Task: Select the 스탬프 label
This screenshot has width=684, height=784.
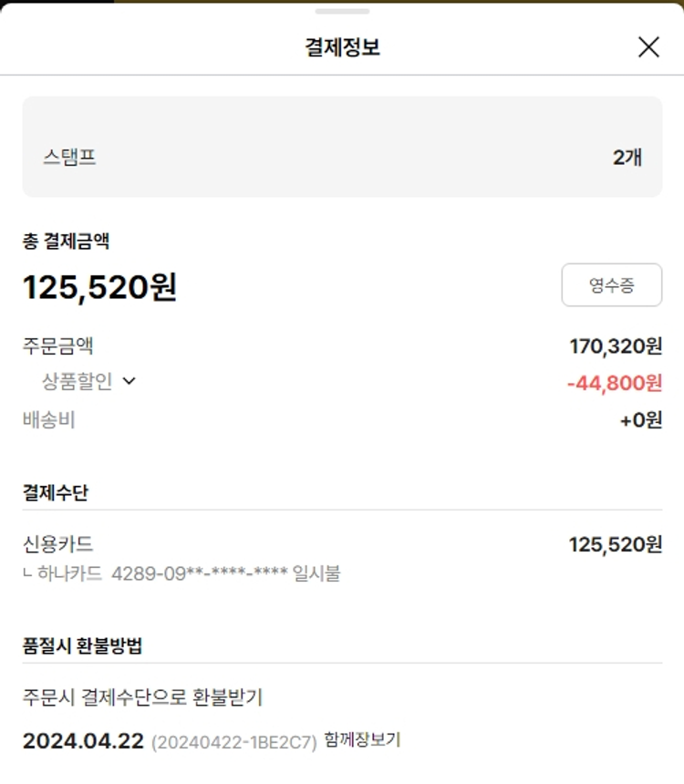Action: [x=69, y=157]
